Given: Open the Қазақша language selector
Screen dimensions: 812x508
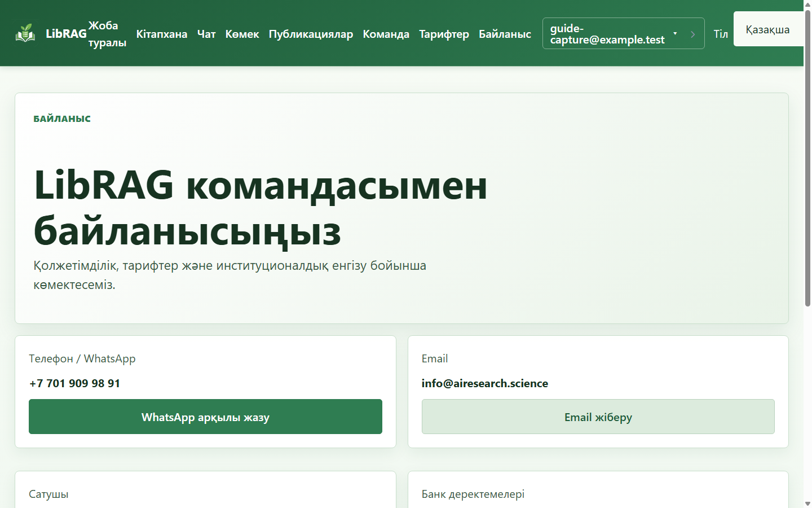Looking at the screenshot, I should (768, 29).
